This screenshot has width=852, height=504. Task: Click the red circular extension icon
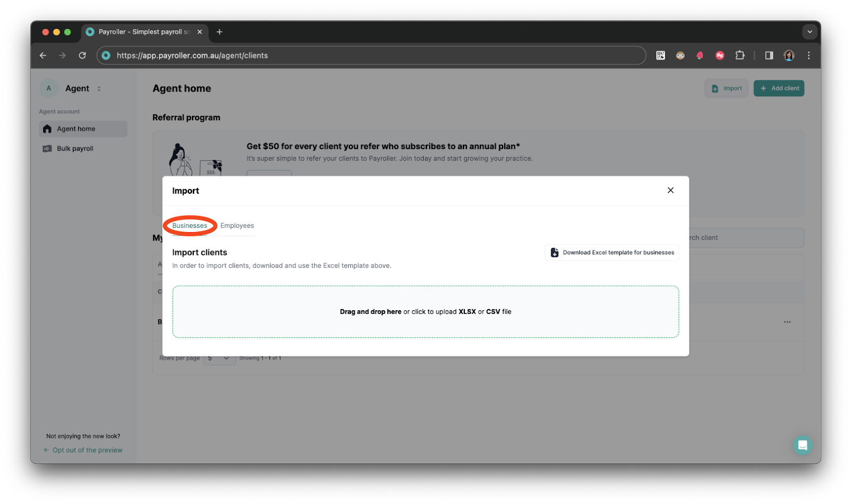point(719,55)
